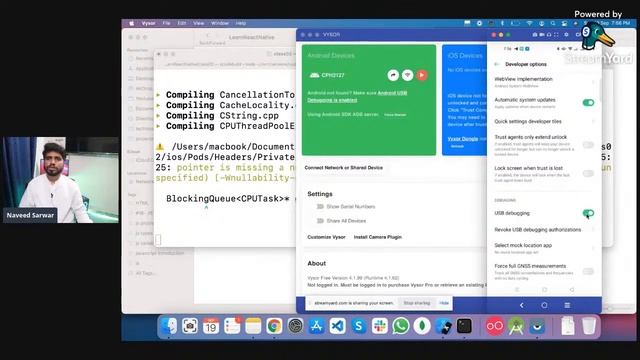Click the Android Devices card heading
This screenshot has width=640, height=360.
click(331, 56)
